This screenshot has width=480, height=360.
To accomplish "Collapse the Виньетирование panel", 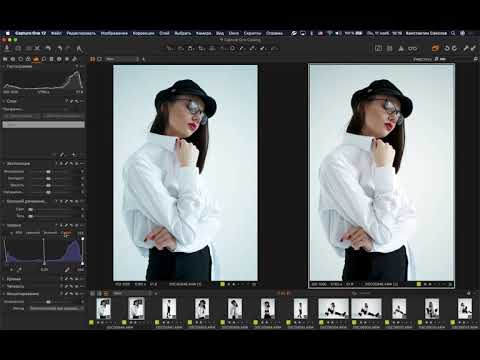I will point(4,294).
